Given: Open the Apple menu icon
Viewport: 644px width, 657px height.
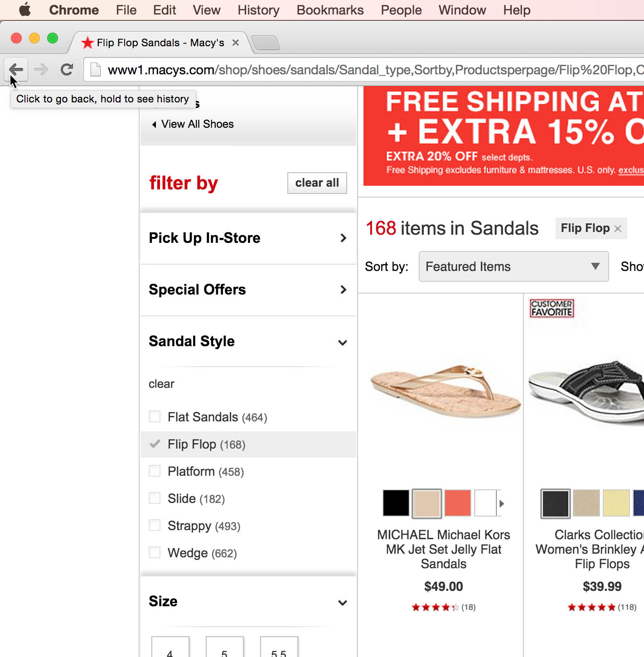Looking at the screenshot, I should click(25, 10).
